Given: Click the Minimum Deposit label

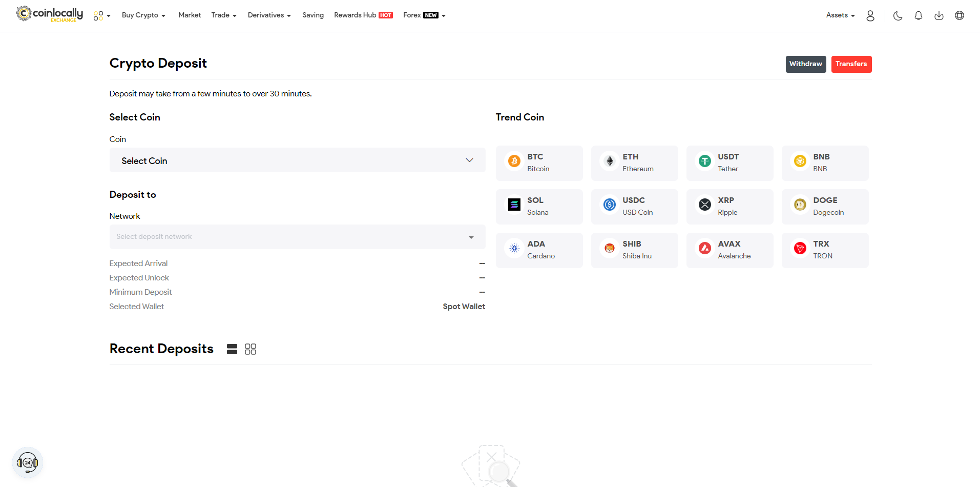Looking at the screenshot, I should [140, 292].
